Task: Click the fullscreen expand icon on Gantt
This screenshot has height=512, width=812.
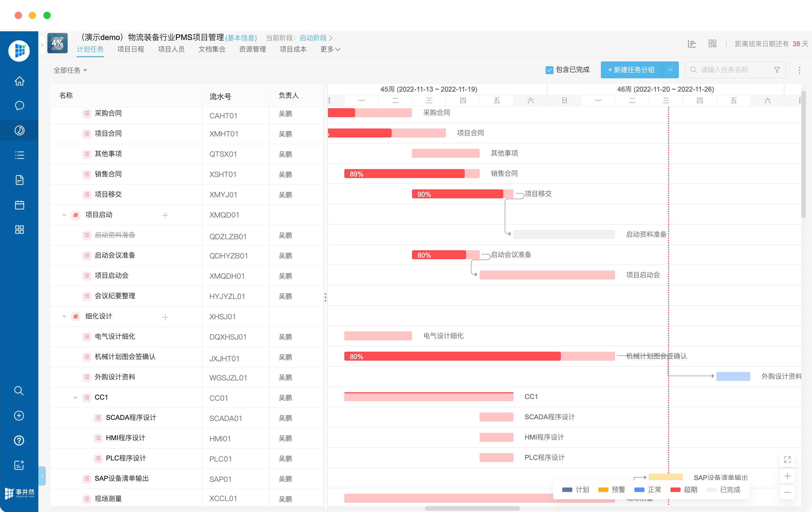Action: tap(787, 459)
